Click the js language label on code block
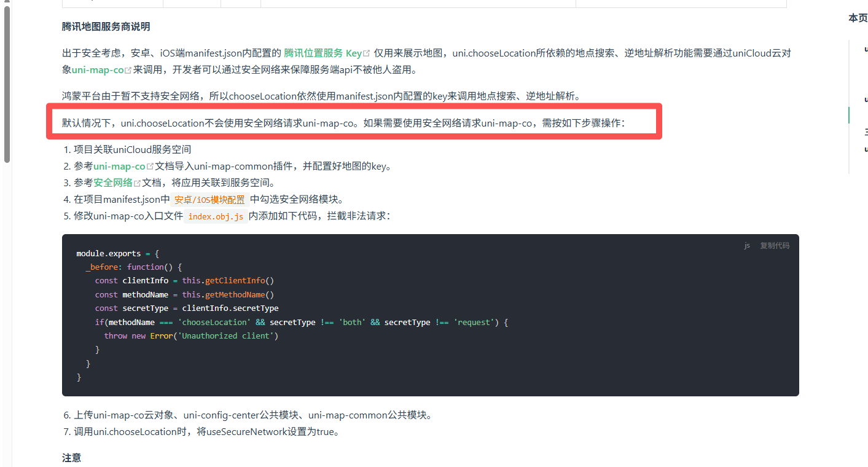The image size is (868, 467). pos(747,245)
